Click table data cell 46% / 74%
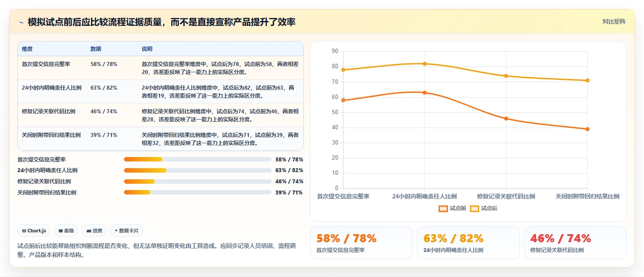This screenshot has width=644, height=277. [x=103, y=111]
